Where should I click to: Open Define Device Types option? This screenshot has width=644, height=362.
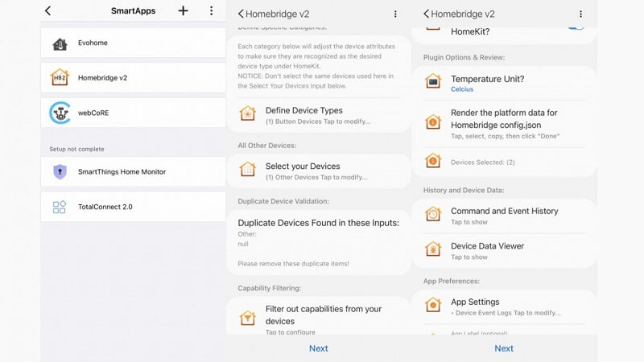(318, 115)
